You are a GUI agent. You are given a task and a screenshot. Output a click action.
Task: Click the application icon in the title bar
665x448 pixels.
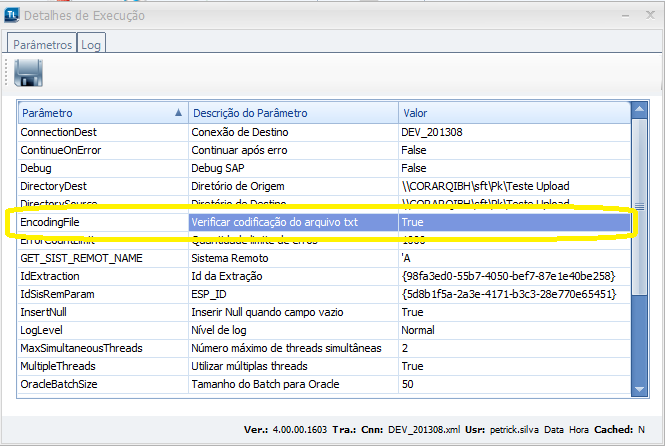(x=11, y=15)
